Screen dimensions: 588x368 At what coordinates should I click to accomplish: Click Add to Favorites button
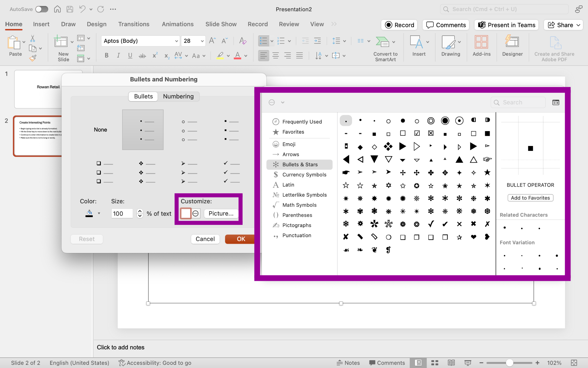pyautogui.click(x=530, y=198)
